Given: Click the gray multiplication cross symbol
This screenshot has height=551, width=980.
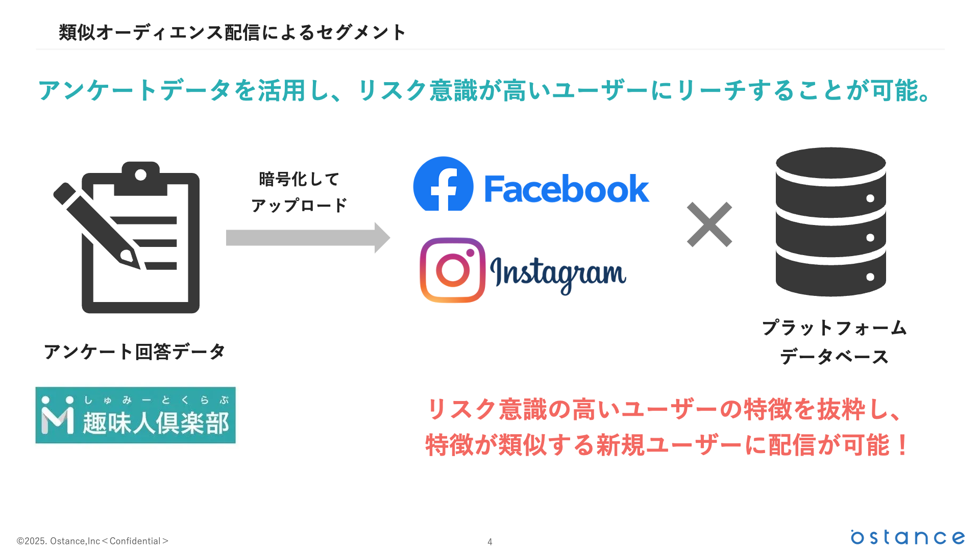Looking at the screenshot, I should click(x=709, y=224).
